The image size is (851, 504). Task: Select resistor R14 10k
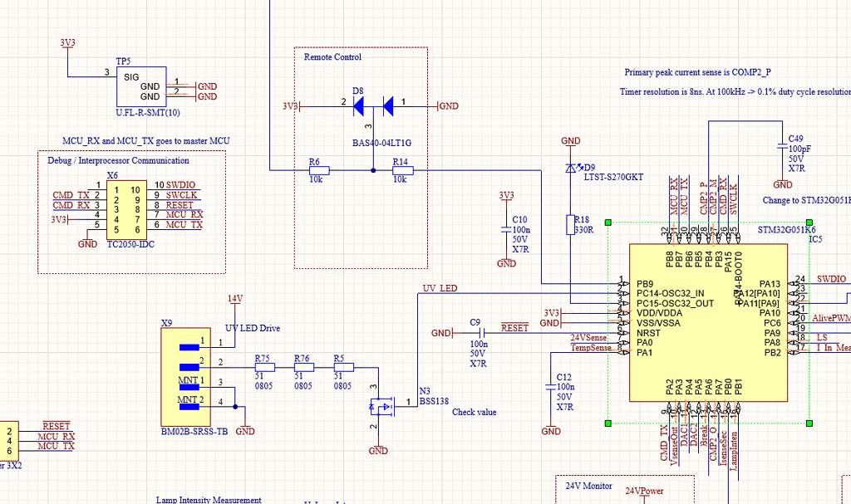(403, 170)
